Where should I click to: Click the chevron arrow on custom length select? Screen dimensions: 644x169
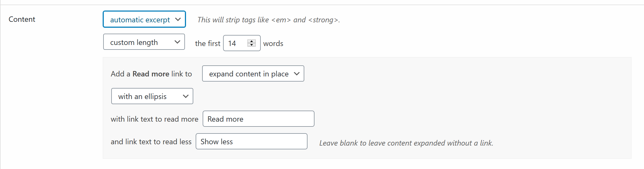pyautogui.click(x=177, y=42)
